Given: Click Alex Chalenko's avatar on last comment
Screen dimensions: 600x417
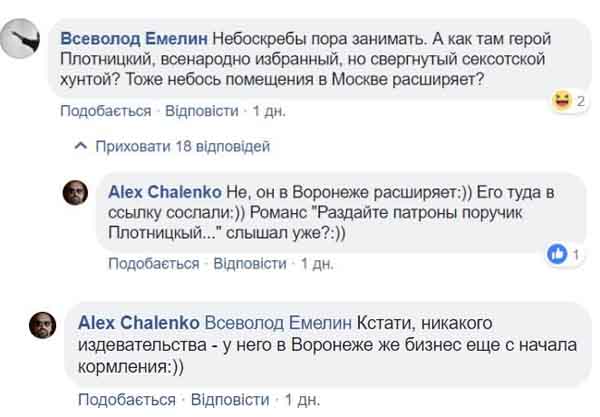Looking at the screenshot, I should tap(42, 325).
